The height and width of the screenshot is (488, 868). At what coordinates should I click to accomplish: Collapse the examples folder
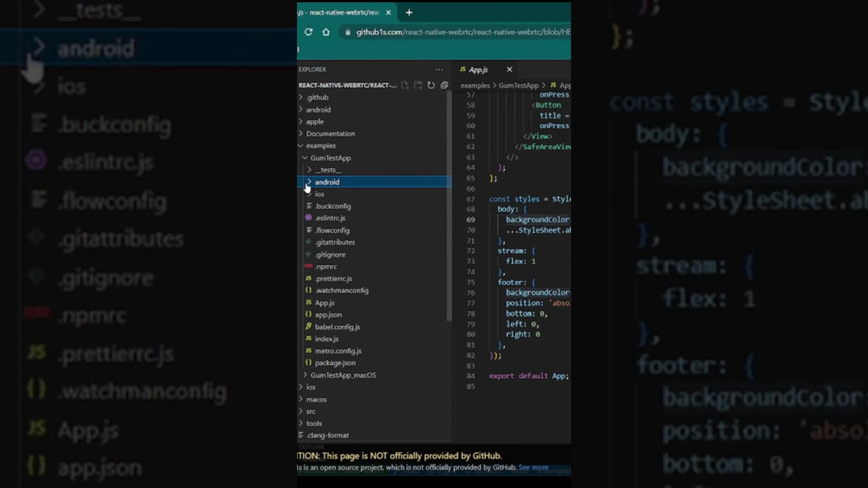(x=374, y=146)
